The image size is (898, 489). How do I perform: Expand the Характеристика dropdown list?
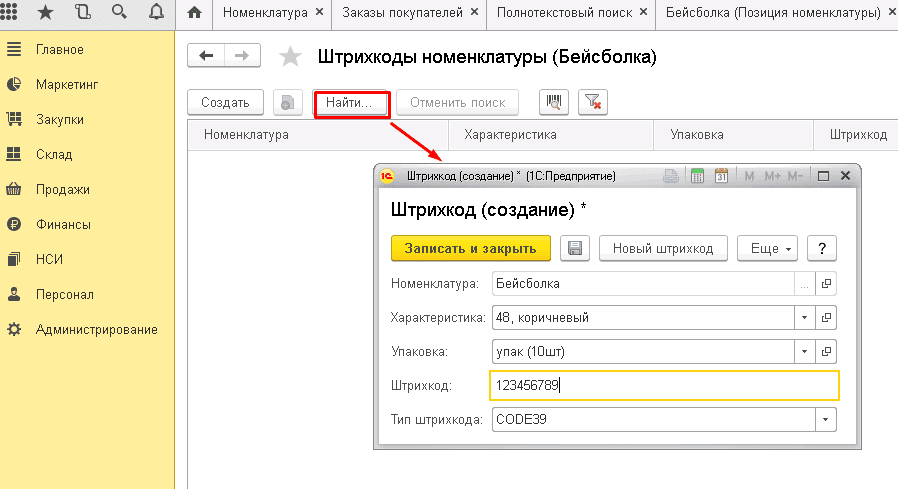coord(805,318)
